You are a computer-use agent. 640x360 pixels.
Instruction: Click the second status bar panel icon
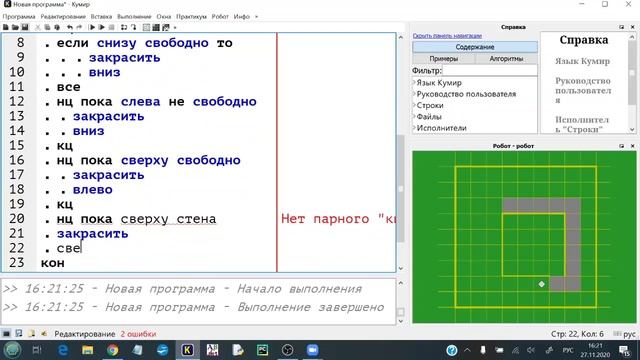19,334
